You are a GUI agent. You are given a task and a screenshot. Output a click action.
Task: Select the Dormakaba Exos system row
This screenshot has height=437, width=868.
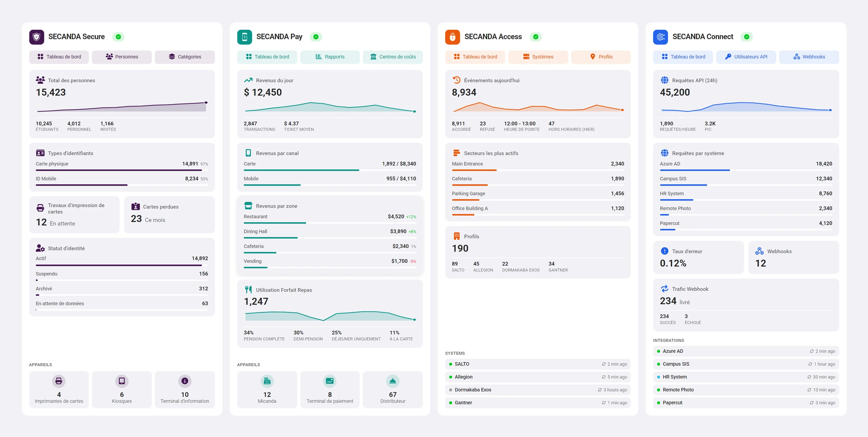click(538, 390)
